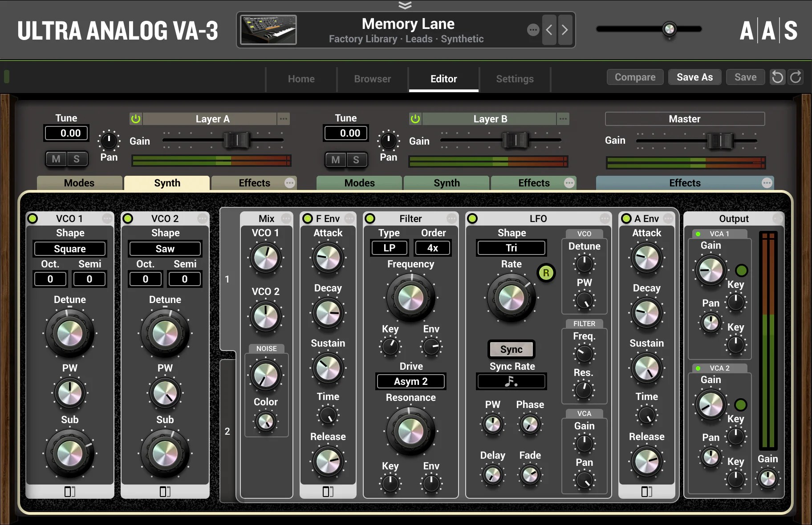
Task: Click the keyboard icon under VCO 2
Action: click(x=165, y=492)
